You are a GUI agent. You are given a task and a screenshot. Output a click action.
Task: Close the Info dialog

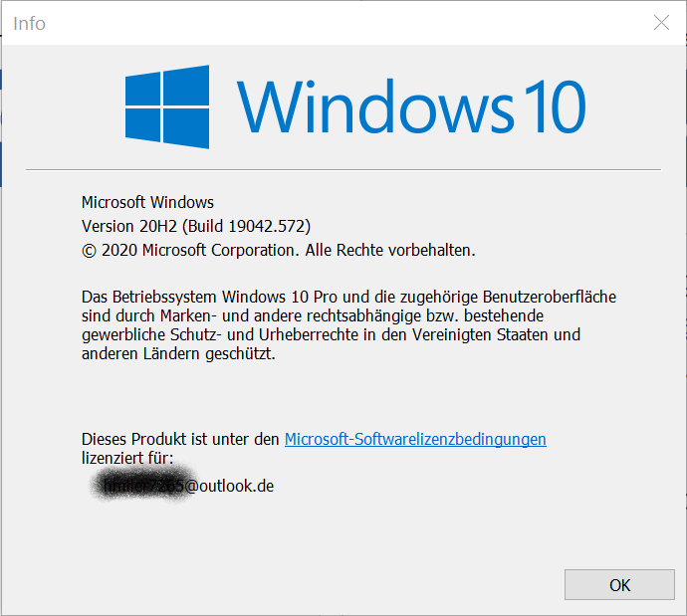pos(661,22)
